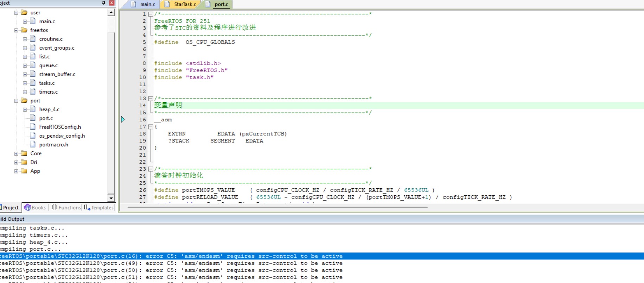Select queue.c in project tree

click(x=48, y=65)
